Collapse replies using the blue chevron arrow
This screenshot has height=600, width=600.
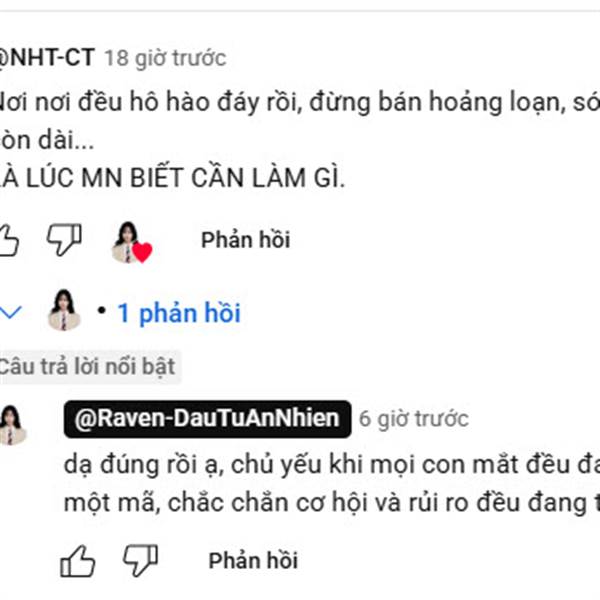tap(11, 312)
